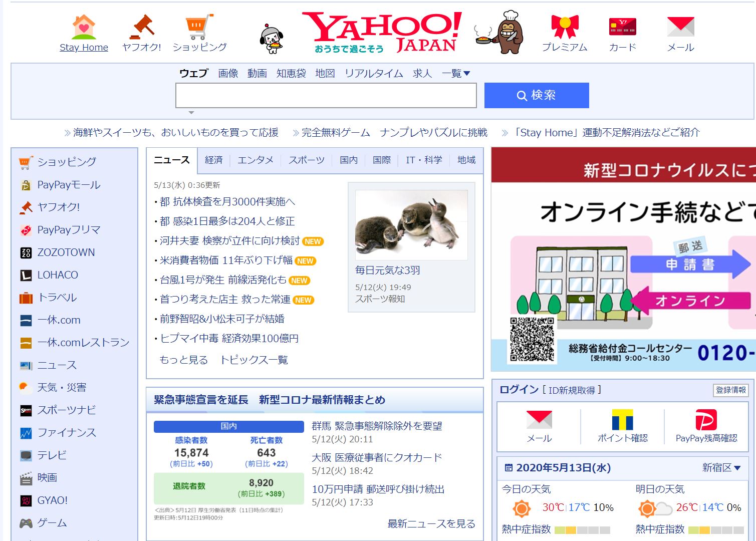Select the 地図 search type
Image resolution: width=756 pixels, height=541 pixels.
325,73
